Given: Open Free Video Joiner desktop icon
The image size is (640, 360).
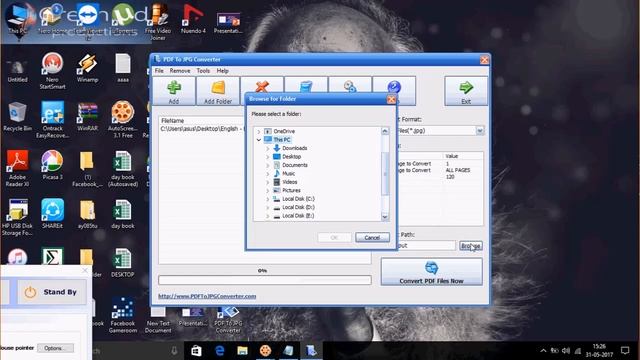Looking at the screenshot, I should pyautogui.click(x=158, y=22).
